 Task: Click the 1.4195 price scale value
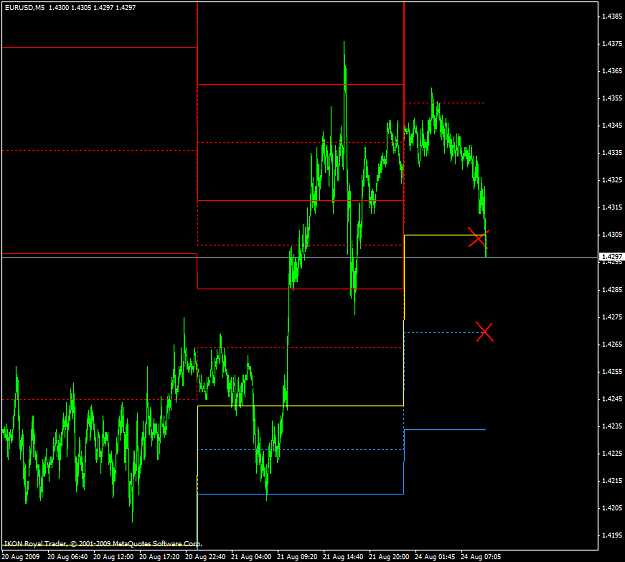click(x=612, y=536)
